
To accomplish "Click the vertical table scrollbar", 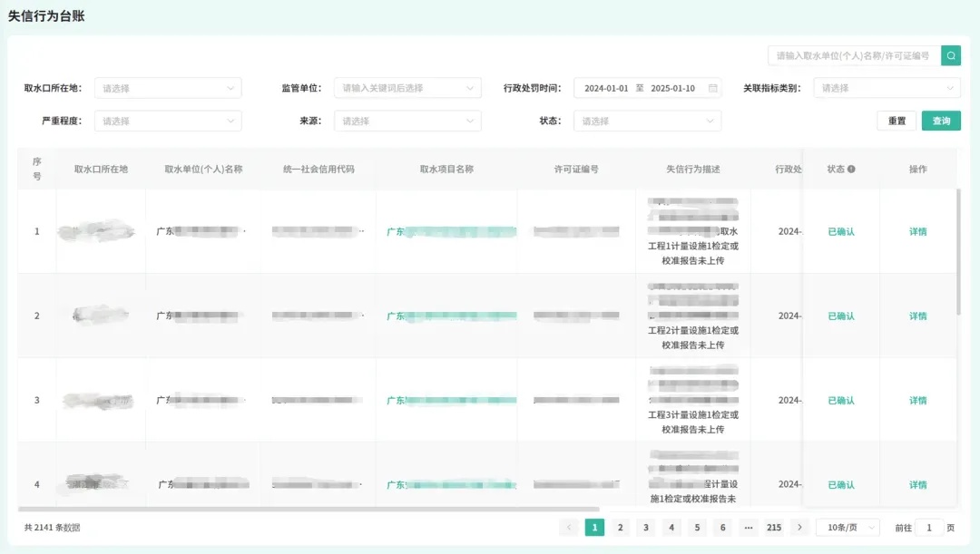I will point(958,252).
